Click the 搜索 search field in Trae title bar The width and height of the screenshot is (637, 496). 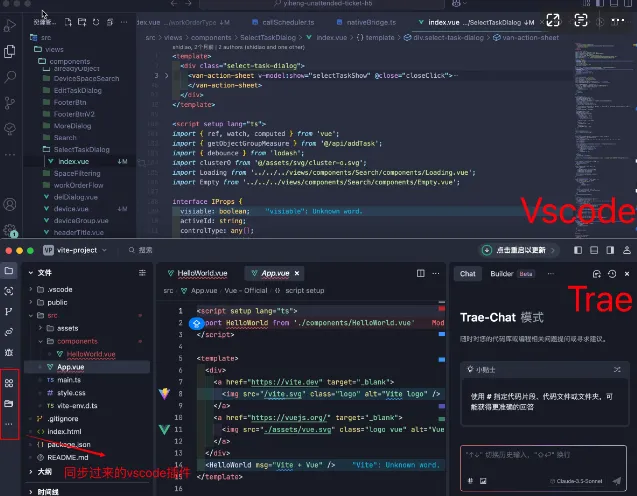point(140,250)
